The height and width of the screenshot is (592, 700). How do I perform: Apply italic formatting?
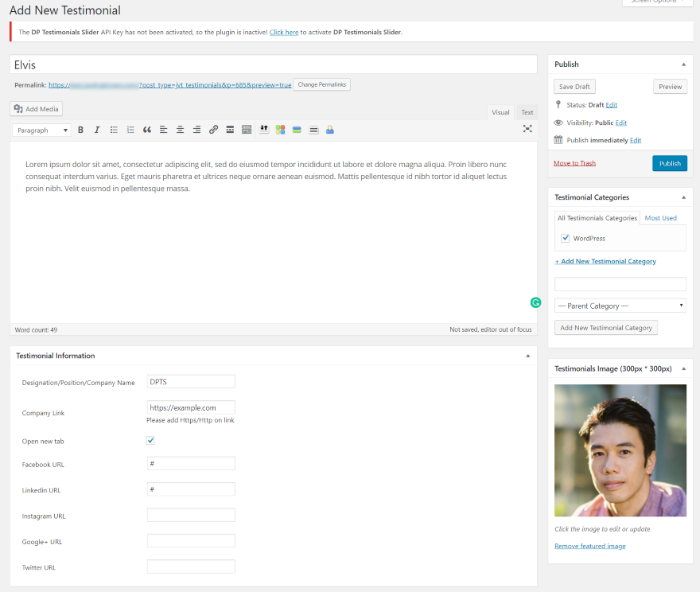coord(97,130)
